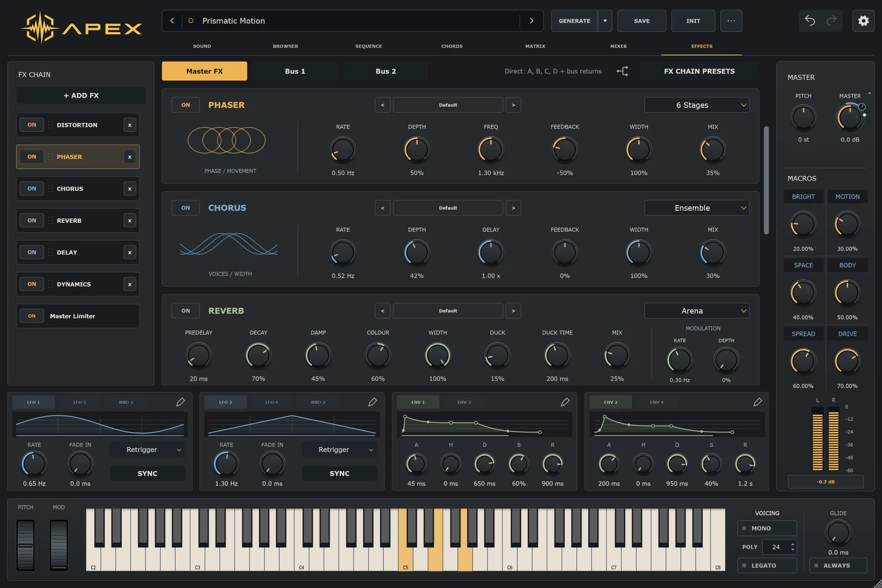Open the Bus 1 tab
The image size is (882, 588).
(x=295, y=71)
